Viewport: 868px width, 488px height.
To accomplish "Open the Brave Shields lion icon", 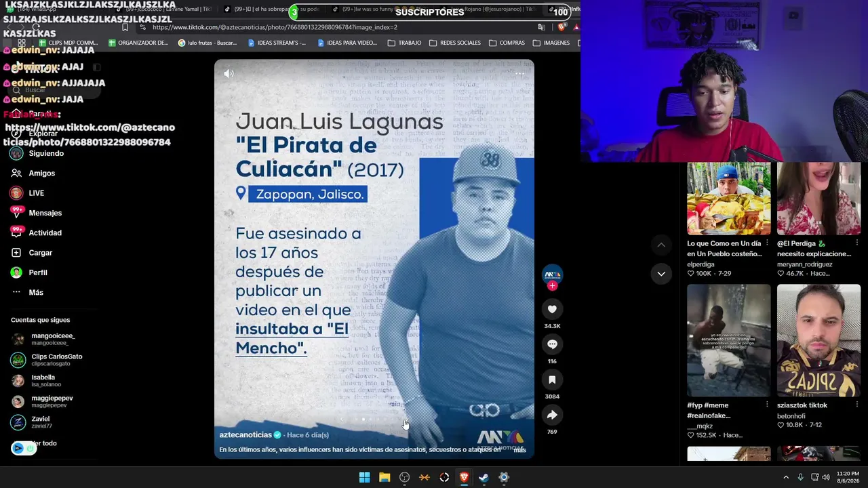I will [561, 27].
